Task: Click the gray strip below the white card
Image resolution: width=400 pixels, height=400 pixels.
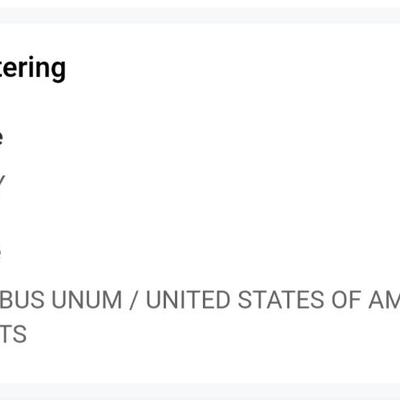Action: tap(200, 390)
